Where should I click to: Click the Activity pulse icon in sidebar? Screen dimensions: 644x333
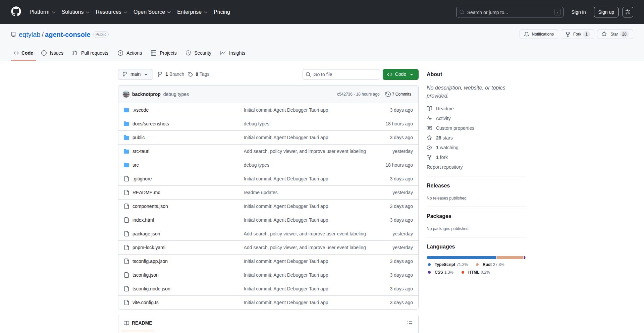[x=429, y=118]
